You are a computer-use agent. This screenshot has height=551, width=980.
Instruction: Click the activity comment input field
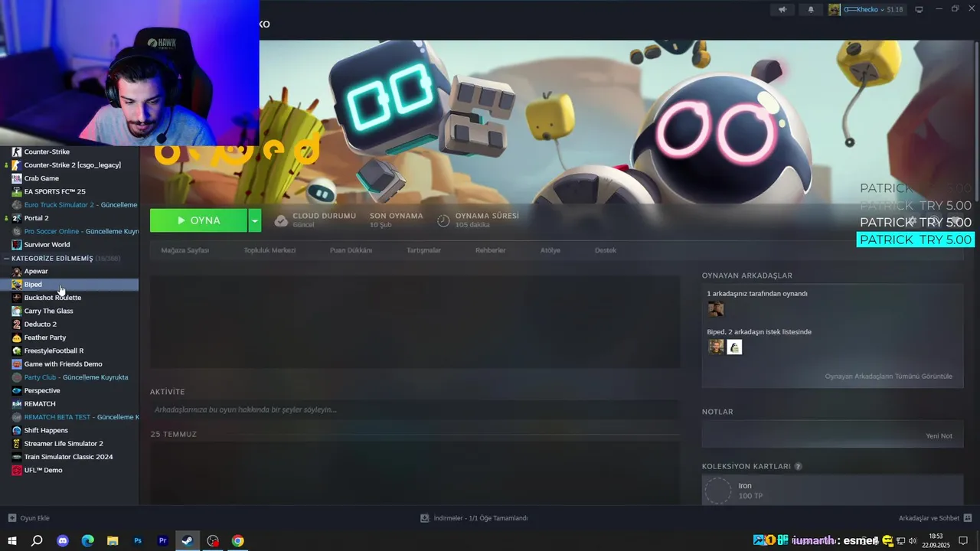(414, 409)
